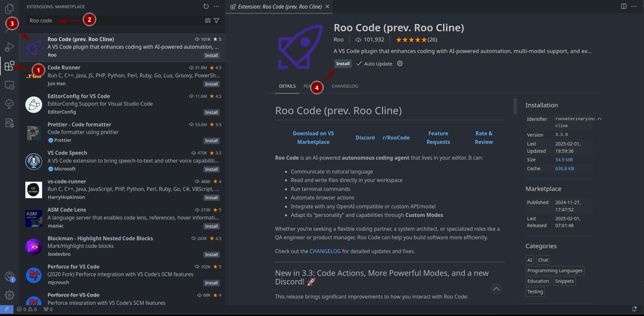This screenshot has width=644, height=316.
Task: Open the Feature Requests link
Action: point(438,138)
